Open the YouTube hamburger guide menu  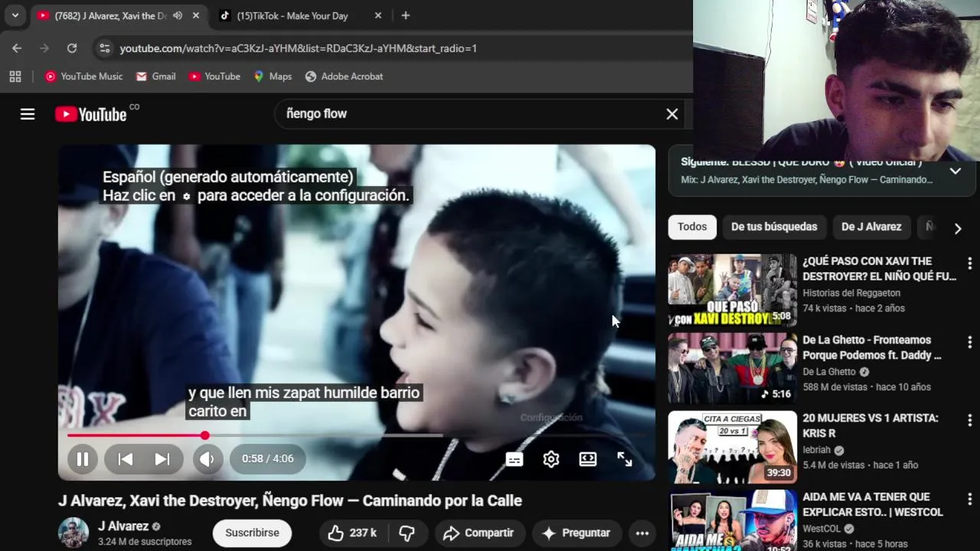click(28, 114)
